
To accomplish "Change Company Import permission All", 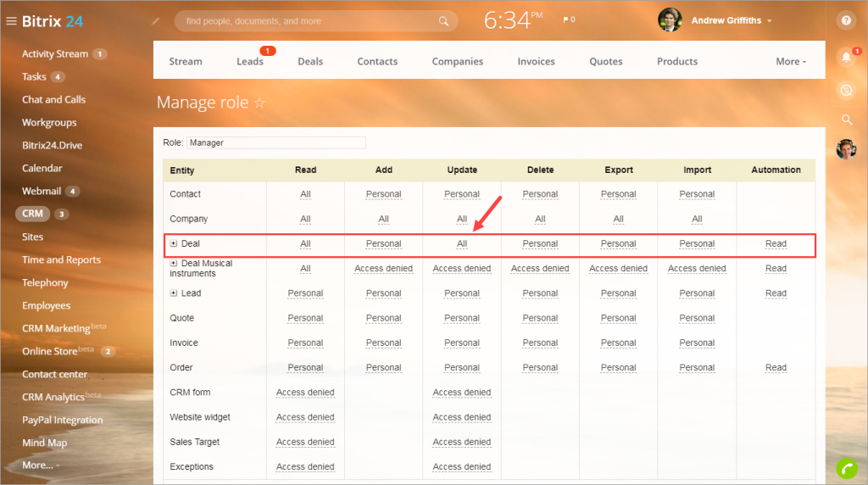I will click(x=697, y=220).
